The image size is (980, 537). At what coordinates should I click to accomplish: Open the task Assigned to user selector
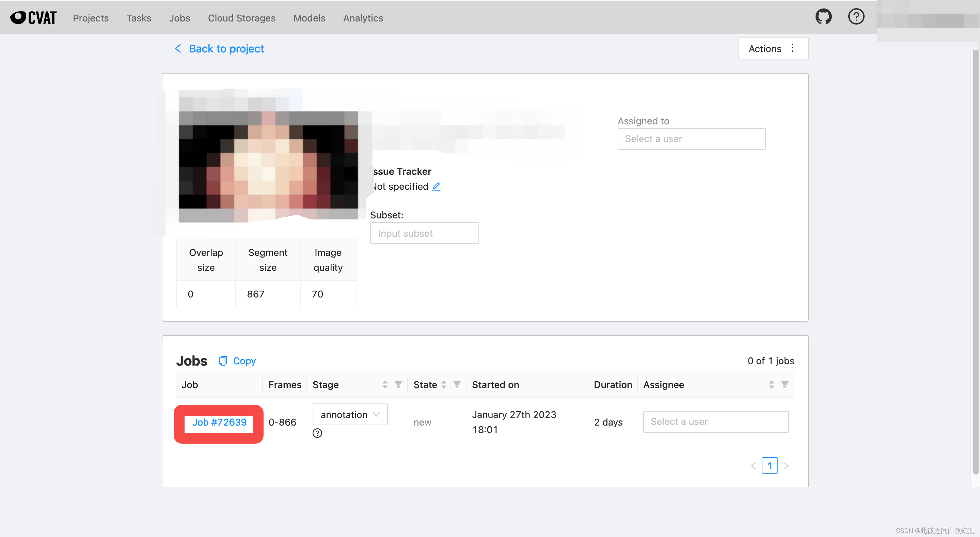click(x=691, y=139)
